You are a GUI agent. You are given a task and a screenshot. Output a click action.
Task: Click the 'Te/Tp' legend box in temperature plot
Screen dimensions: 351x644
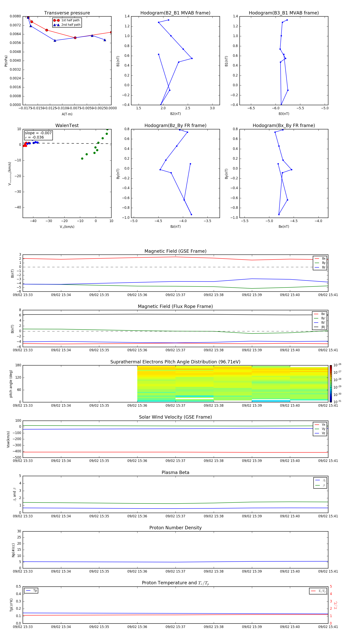tap(318, 591)
